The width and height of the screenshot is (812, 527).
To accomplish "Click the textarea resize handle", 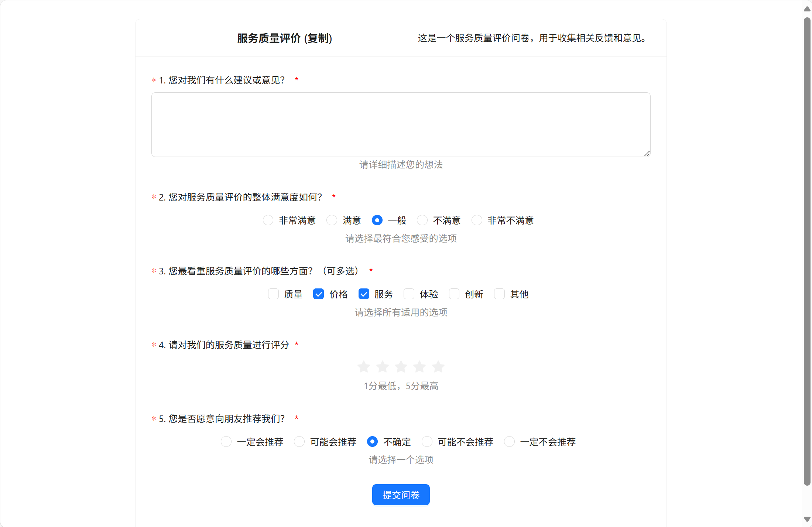I will tap(647, 154).
